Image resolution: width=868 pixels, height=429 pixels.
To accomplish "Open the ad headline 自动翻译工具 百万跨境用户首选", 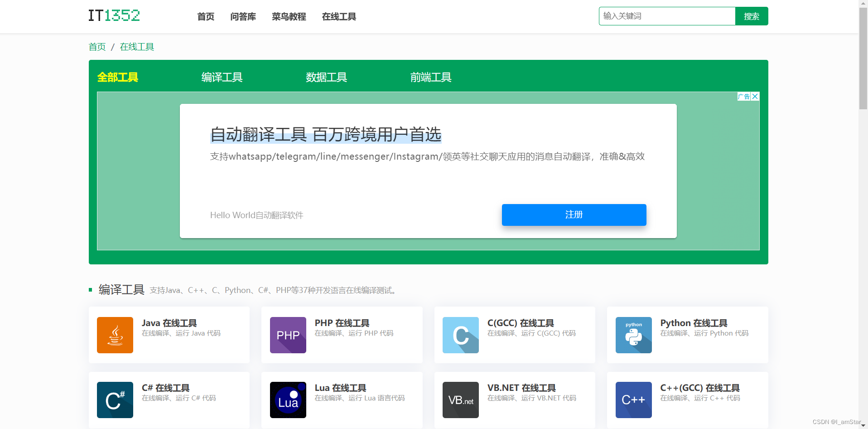I will point(326,135).
